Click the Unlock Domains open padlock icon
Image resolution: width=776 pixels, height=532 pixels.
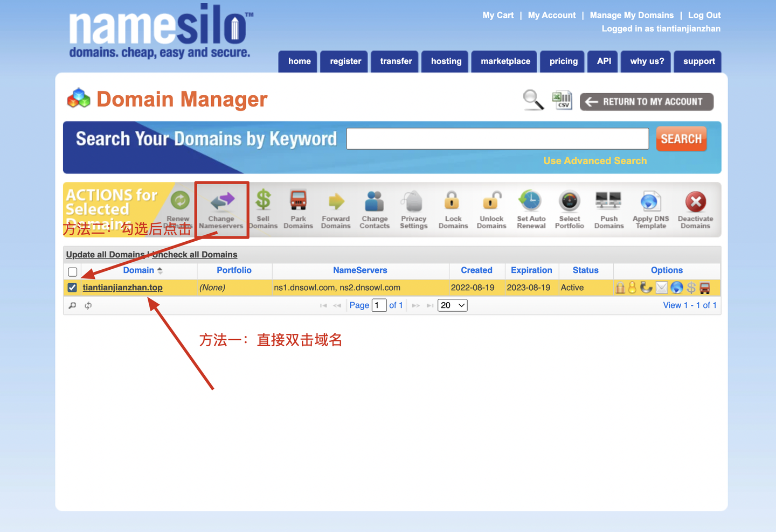click(492, 200)
